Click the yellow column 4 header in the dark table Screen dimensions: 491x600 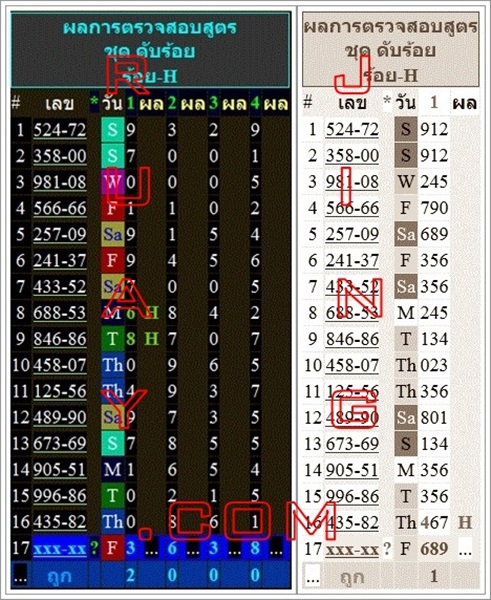point(255,103)
